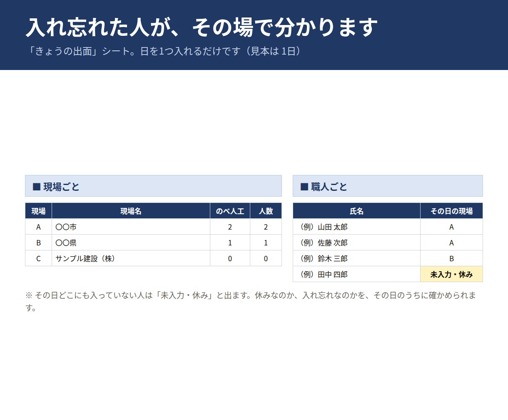
Task: Select the 現場ごと section heading
Action: click(x=153, y=186)
